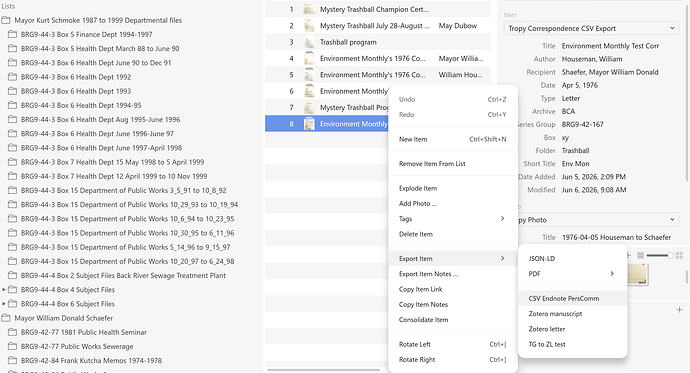Click Export Item in context menu
690x373 pixels.
(x=453, y=259)
